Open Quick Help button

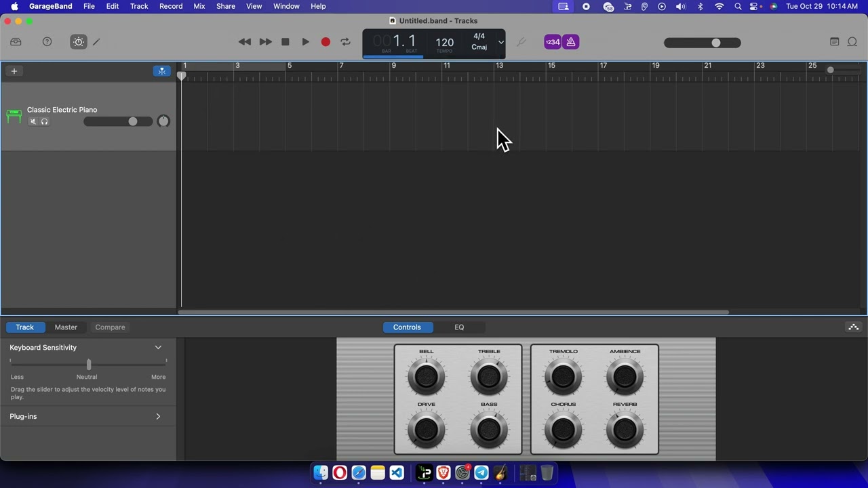pos(47,42)
